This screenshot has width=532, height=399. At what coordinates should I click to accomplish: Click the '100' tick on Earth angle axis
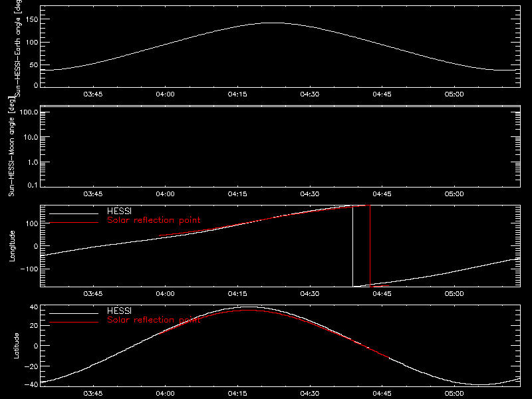pyautogui.click(x=32, y=43)
